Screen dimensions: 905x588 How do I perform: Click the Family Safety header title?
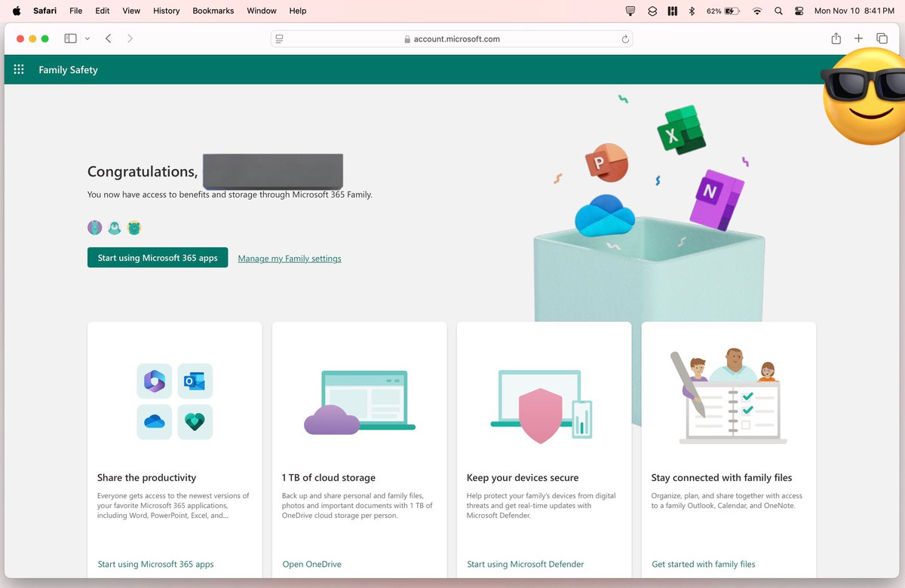coord(68,70)
